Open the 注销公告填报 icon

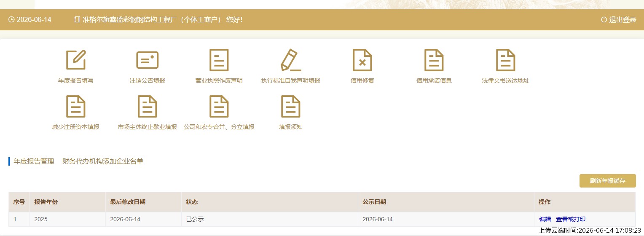(148, 60)
